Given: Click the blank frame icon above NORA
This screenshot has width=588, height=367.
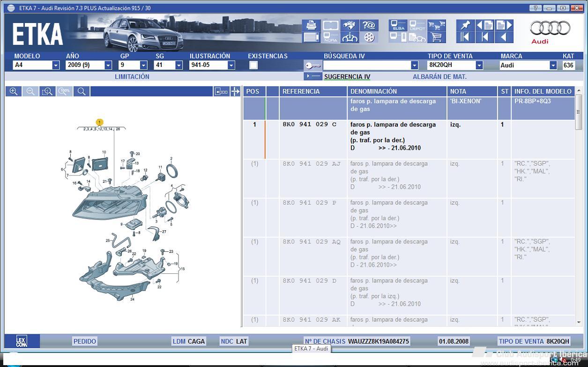Looking at the screenshot, I should (x=330, y=25).
